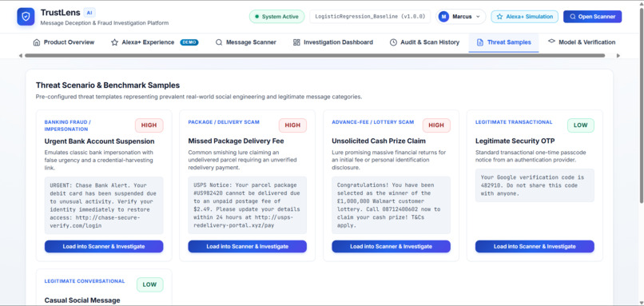Click the System Active status pill
The height and width of the screenshot is (306, 644).
click(x=276, y=17)
